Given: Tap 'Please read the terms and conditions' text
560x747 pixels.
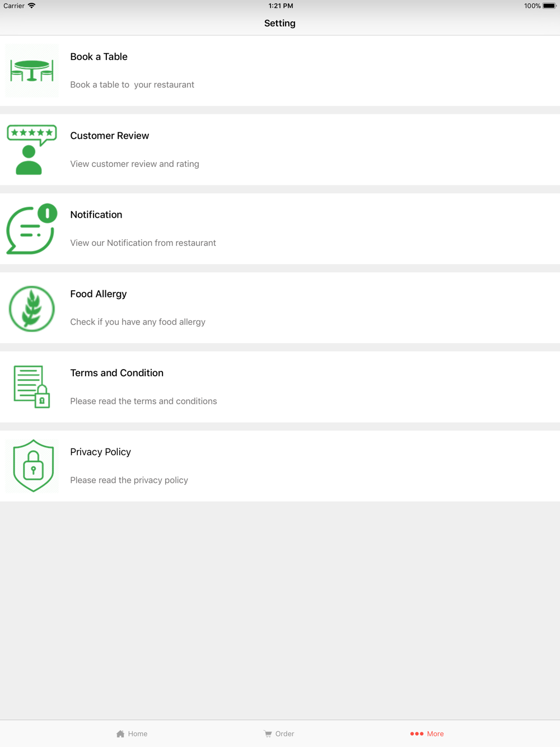Looking at the screenshot, I should coord(143,401).
